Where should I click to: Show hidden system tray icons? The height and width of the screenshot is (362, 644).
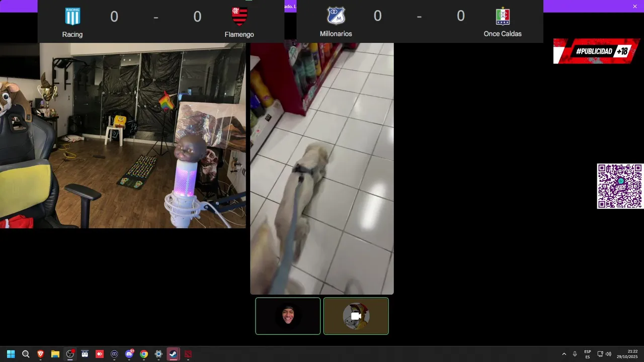[x=564, y=354]
